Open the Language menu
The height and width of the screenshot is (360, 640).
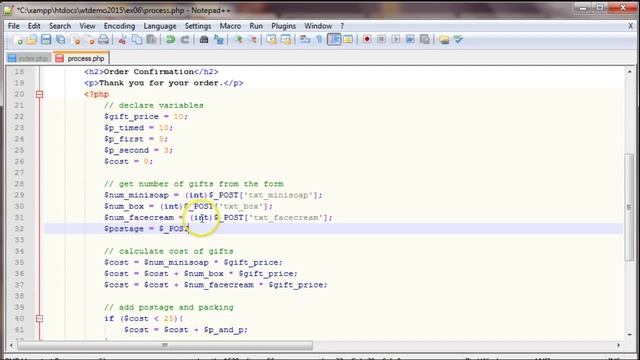160,26
